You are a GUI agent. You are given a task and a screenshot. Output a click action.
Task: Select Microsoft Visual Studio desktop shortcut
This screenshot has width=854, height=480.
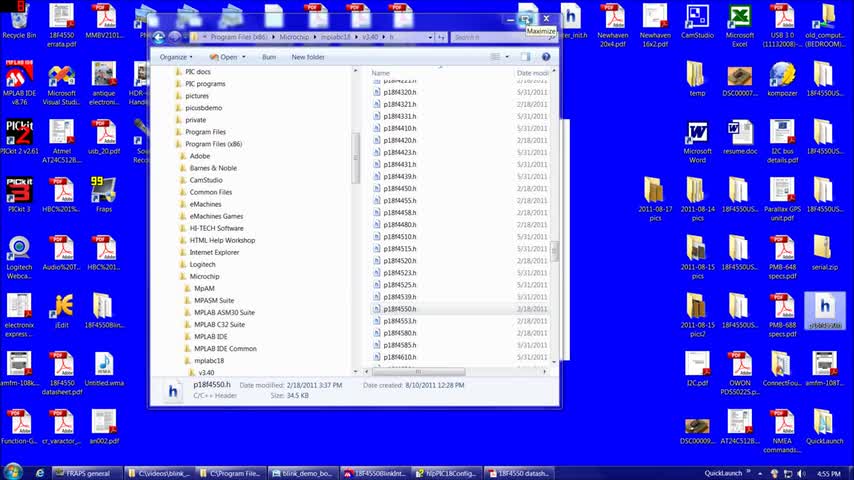click(x=62, y=85)
